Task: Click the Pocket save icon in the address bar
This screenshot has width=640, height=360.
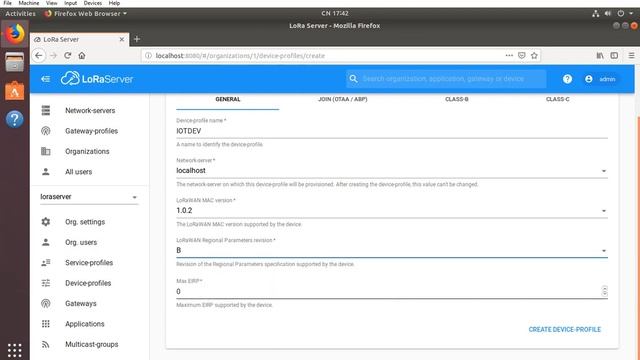Action: coord(522,55)
